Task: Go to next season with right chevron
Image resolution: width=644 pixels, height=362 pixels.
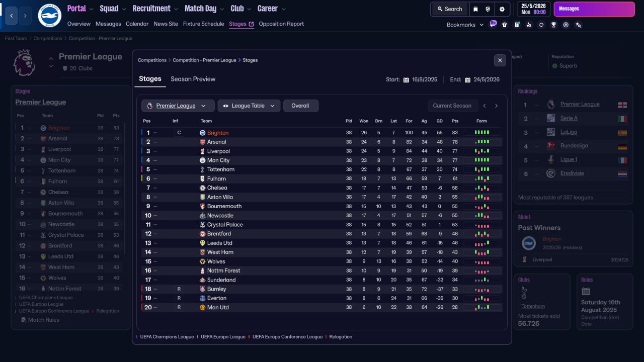Action: [496, 106]
